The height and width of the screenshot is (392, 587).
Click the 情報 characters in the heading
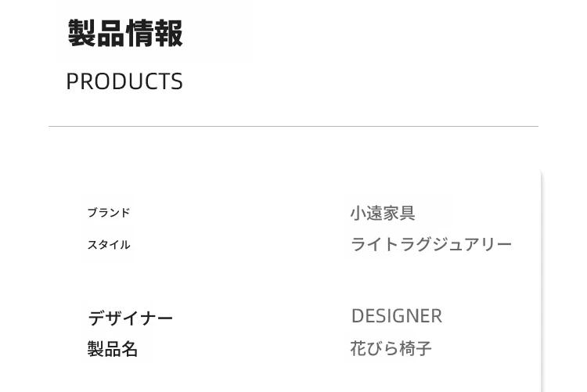click(155, 34)
